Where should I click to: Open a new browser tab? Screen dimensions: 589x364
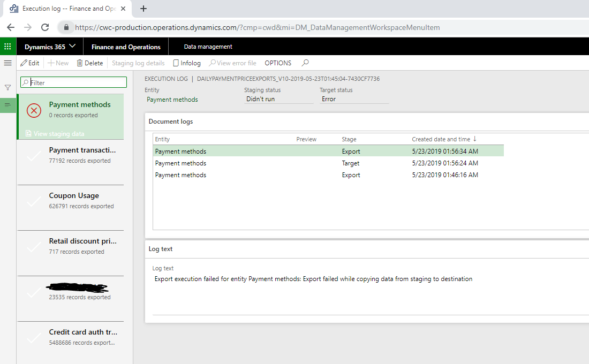[144, 9]
